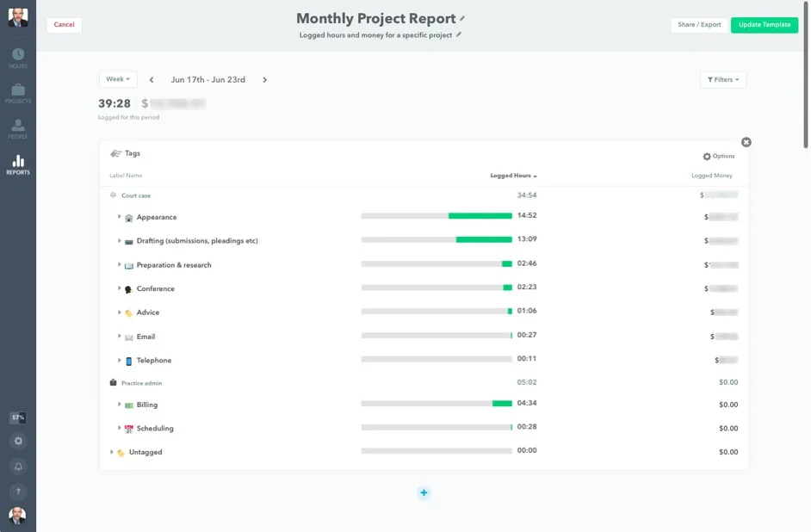Open the settings gear in the sidebar

(17, 441)
